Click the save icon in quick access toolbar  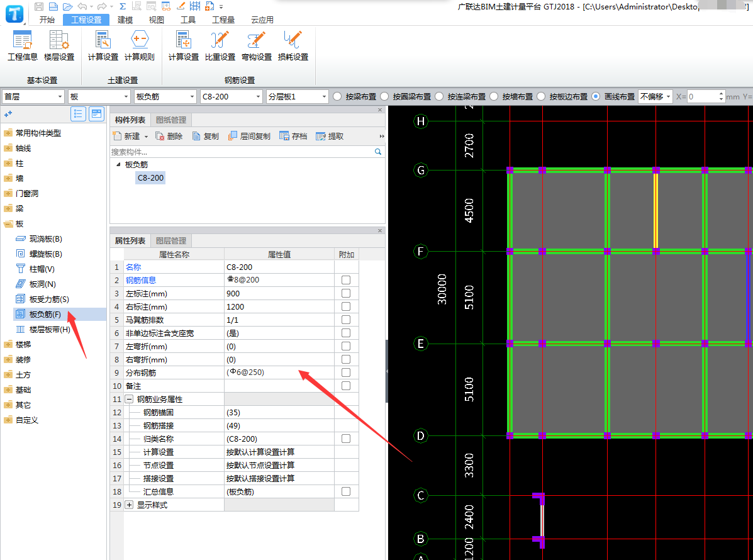(40, 6)
